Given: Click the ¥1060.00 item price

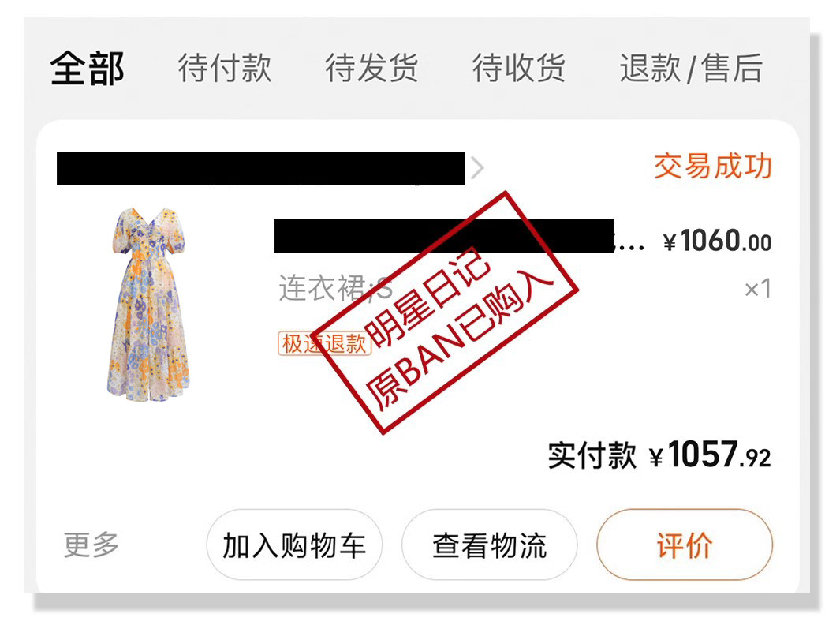Looking at the screenshot, I should (x=717, y=241).
